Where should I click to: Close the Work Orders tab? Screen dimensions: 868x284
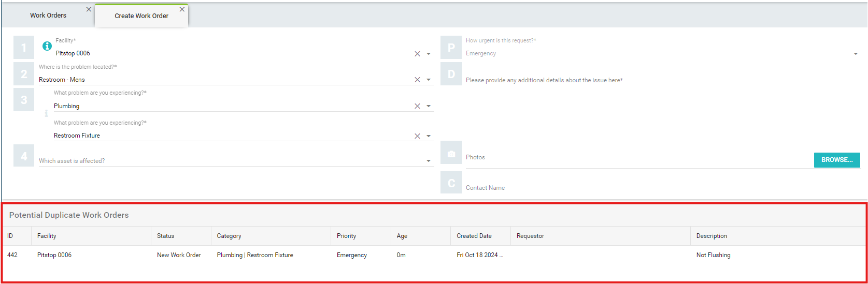point(89,9)
